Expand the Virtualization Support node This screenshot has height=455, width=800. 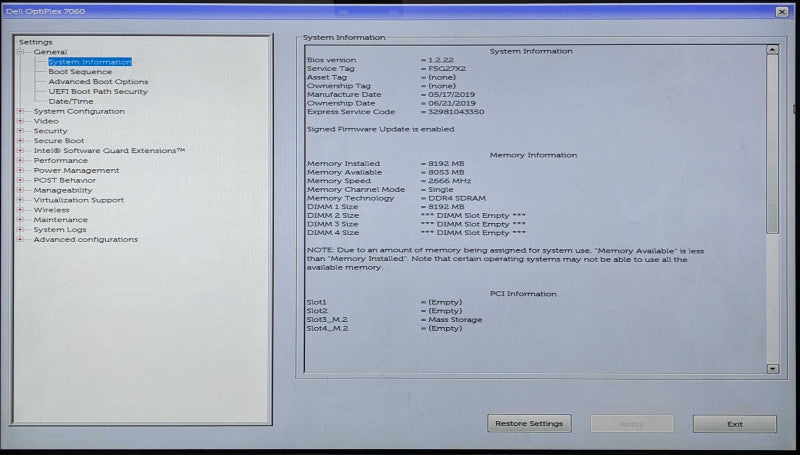pyautogui.click(x=20, y=200)
